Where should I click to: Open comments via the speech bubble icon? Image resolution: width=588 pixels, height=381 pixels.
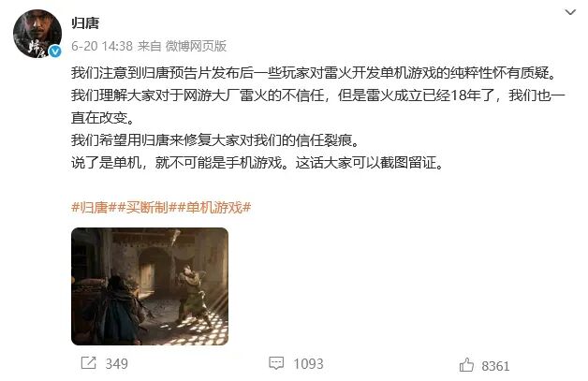[x=276, y=363]
